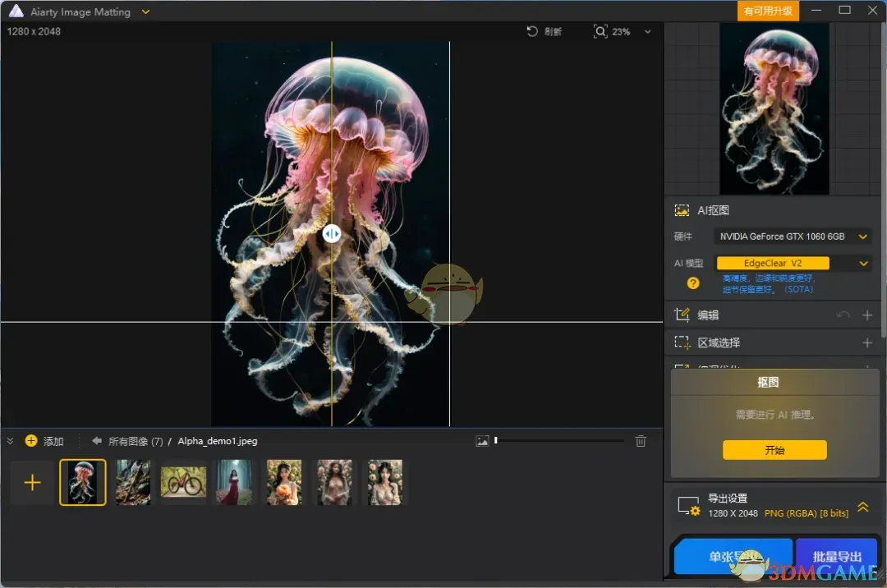
Task: Click the zoom magnifier icon in the toolbar
Action: (600, 31)
